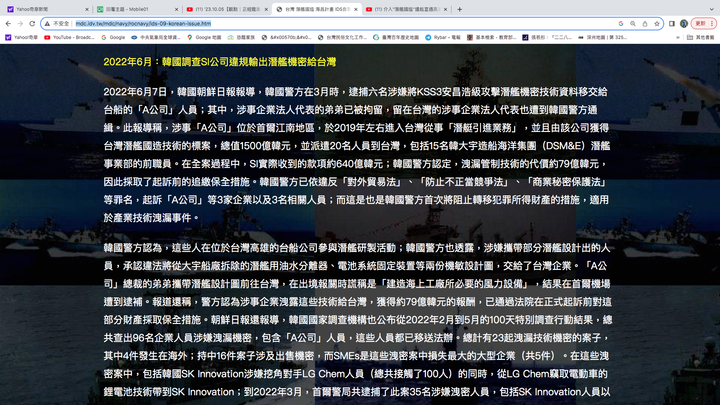The width and height of the screenshot is (720, 405).
Task: Go forward with the forward arrow
Action: tap(20, 23)
